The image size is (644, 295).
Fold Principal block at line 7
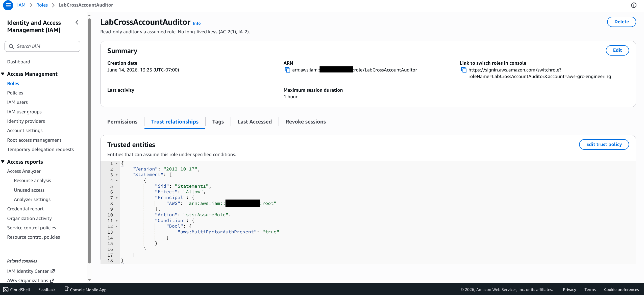116,198
